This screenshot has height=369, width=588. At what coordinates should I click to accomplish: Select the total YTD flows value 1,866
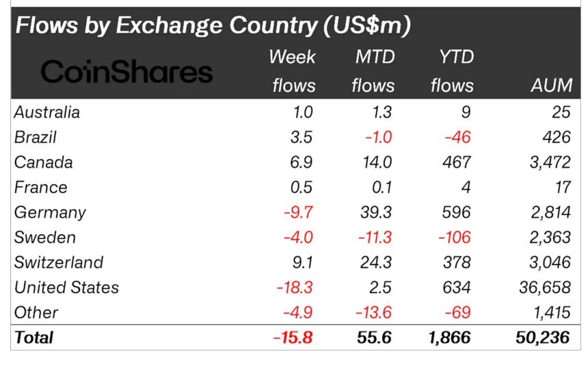449,338
